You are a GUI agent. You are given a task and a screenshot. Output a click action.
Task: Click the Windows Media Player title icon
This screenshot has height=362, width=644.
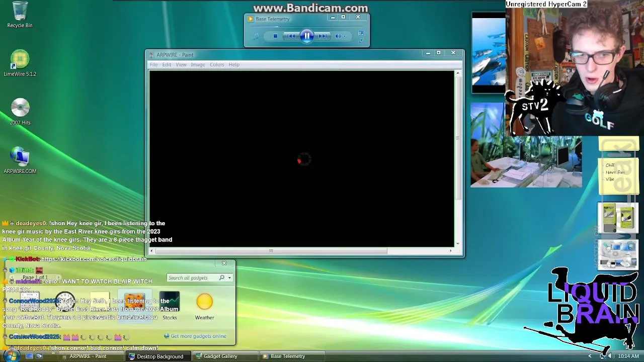pyautogui.click(x=251, y=19)
